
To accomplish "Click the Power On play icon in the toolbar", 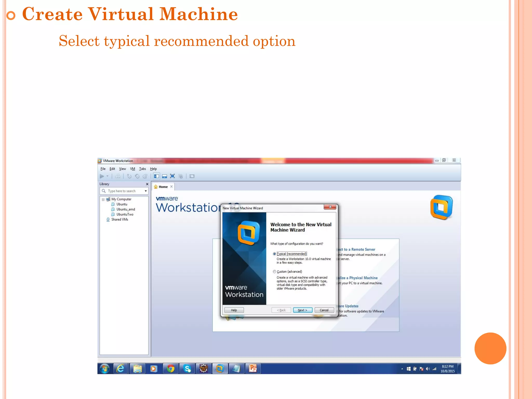I will pos(102,176).
